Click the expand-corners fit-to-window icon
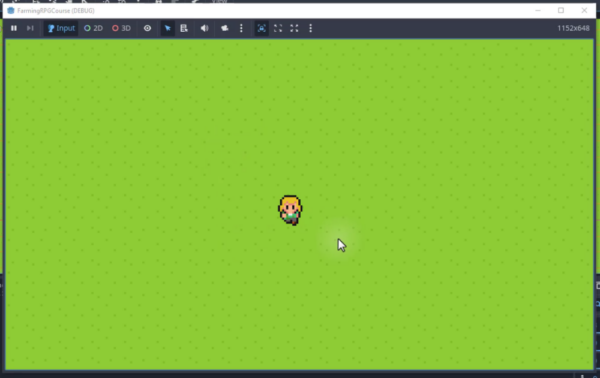 coord(278,28)
